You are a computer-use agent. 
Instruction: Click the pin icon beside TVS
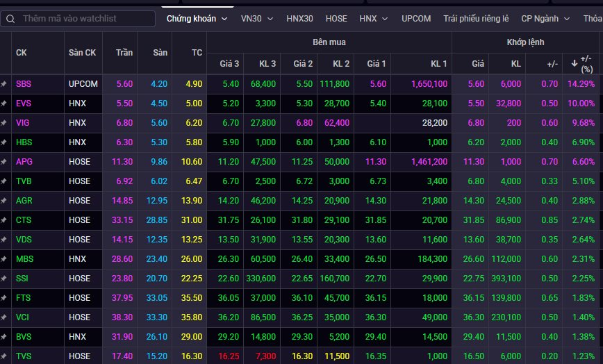(3, 356)
